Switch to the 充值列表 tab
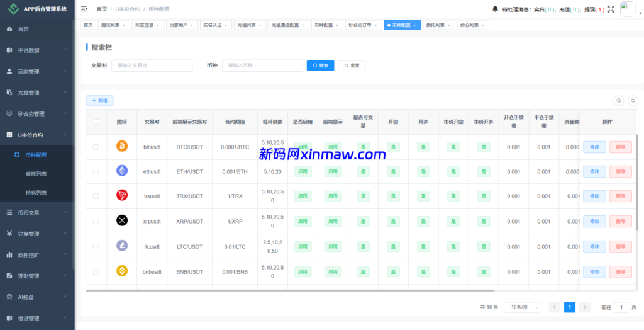 [250, 25]
